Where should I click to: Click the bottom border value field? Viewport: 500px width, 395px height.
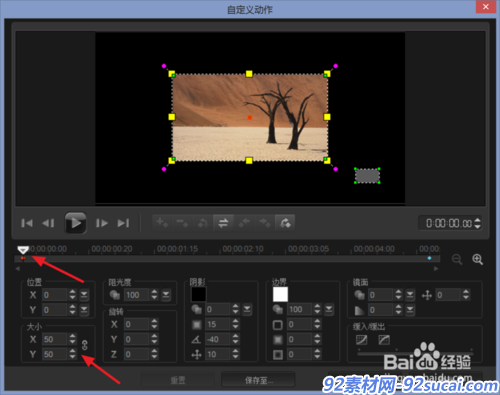click(x=300, y=354)
